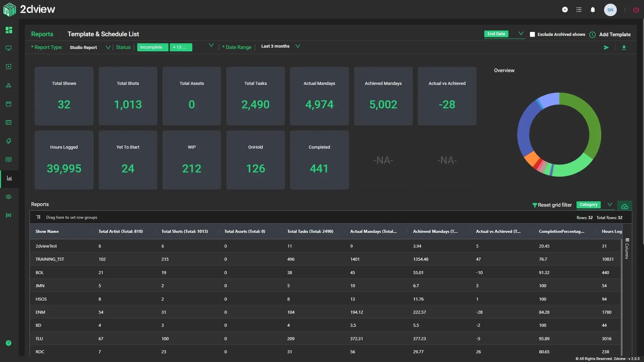Open the calendar icon in sidebar
The image size is (644, 362).
click(9, 104)
